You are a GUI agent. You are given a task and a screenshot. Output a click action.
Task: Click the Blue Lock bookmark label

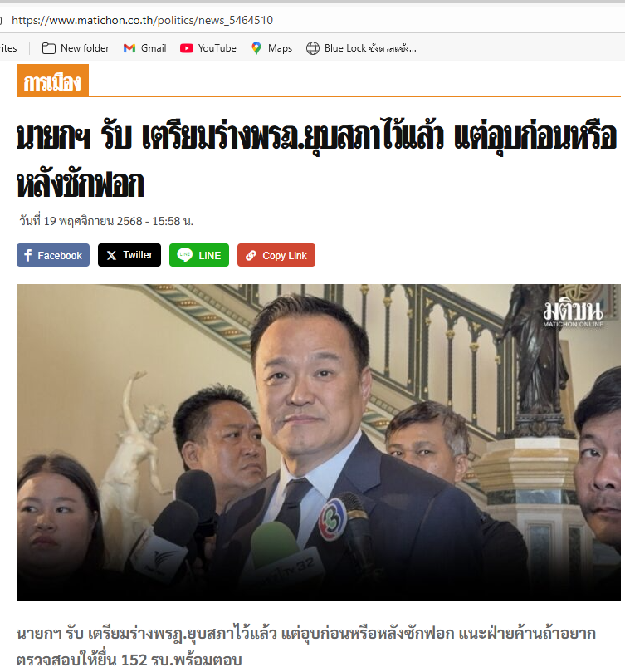click(x=370, y=48)
